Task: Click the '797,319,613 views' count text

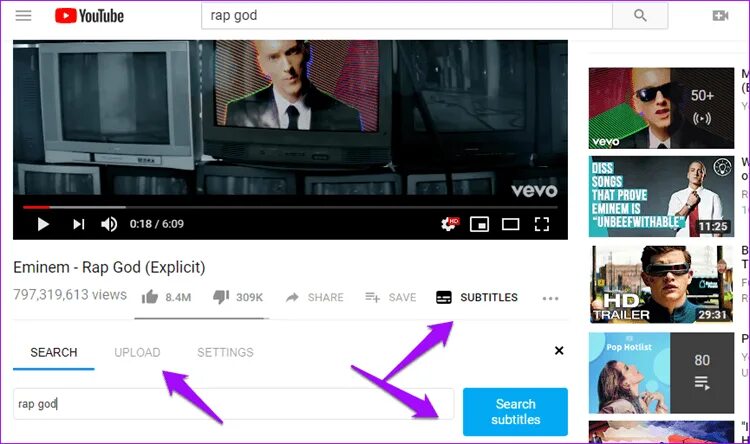Action: click(70, 295)
